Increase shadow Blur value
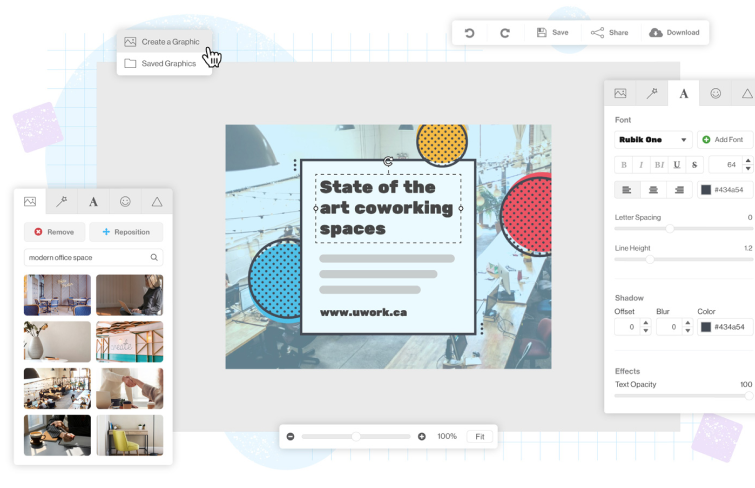 pos(688,323)
